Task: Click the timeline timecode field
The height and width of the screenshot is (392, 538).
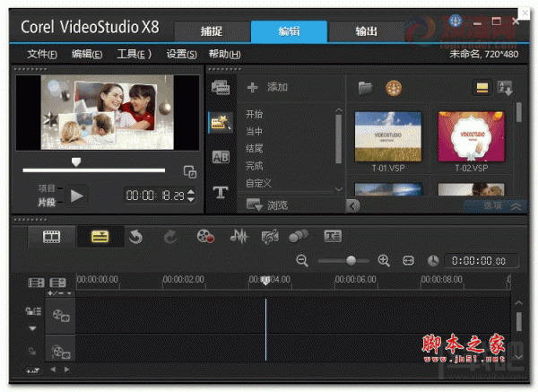Action: (481, 261)
